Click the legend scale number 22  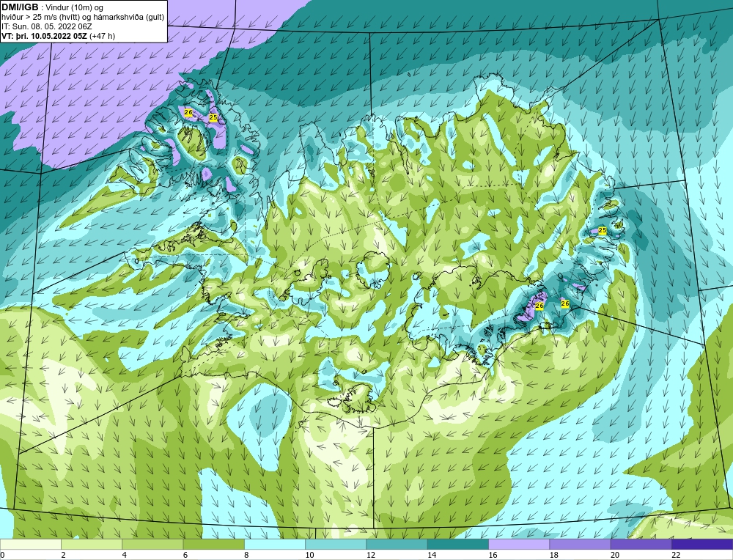[x=677, y=555]
